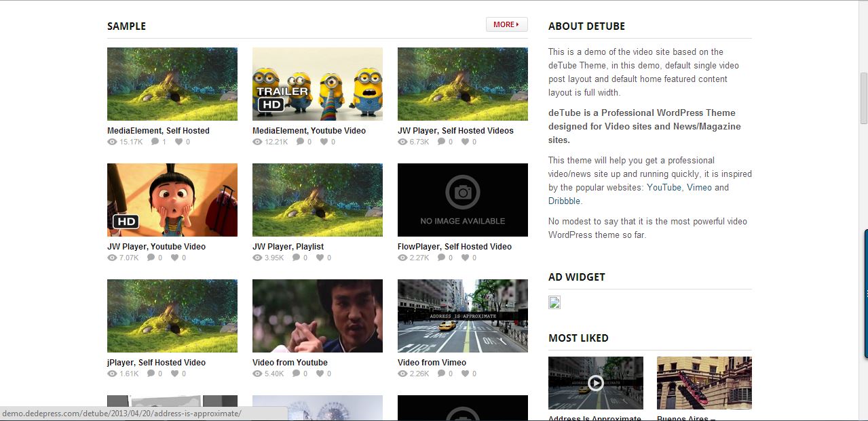
Task: Click comment icon under JW Player, Playlist
Action: [296, 258]
